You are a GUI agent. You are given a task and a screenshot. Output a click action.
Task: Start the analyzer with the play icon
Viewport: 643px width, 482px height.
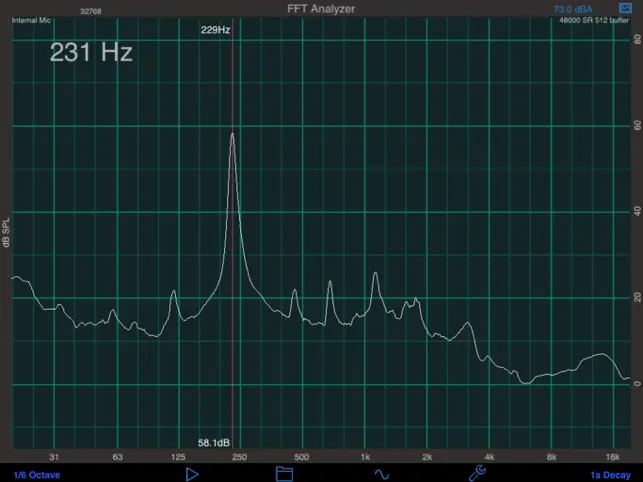point(192,474)
